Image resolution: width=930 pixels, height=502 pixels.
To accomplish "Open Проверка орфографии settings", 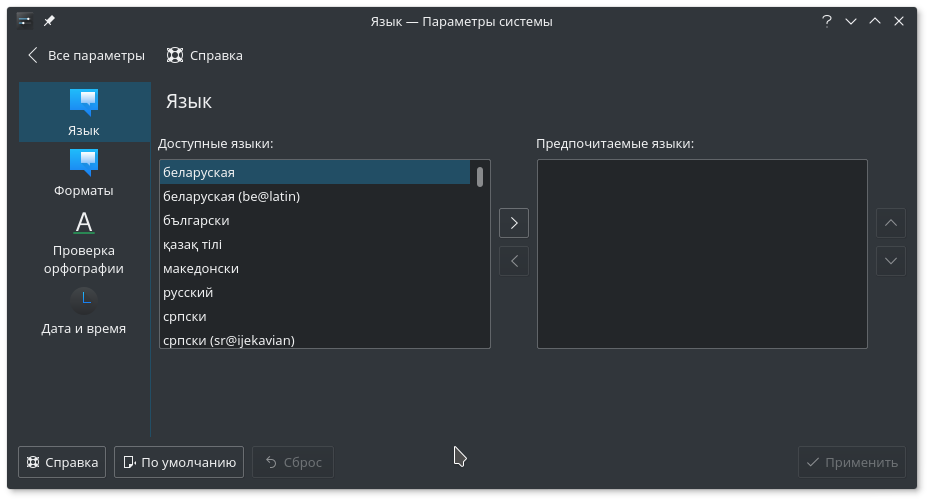I will tap(84, 242).
